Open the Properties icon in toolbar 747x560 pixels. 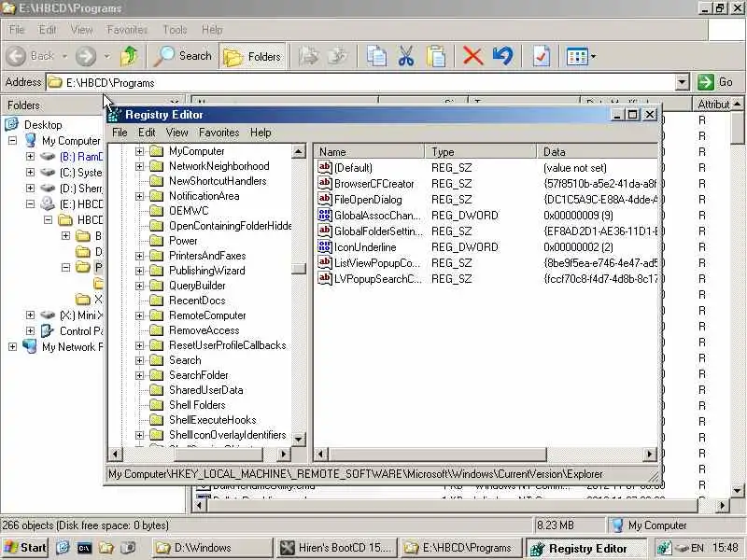(542, 56)
